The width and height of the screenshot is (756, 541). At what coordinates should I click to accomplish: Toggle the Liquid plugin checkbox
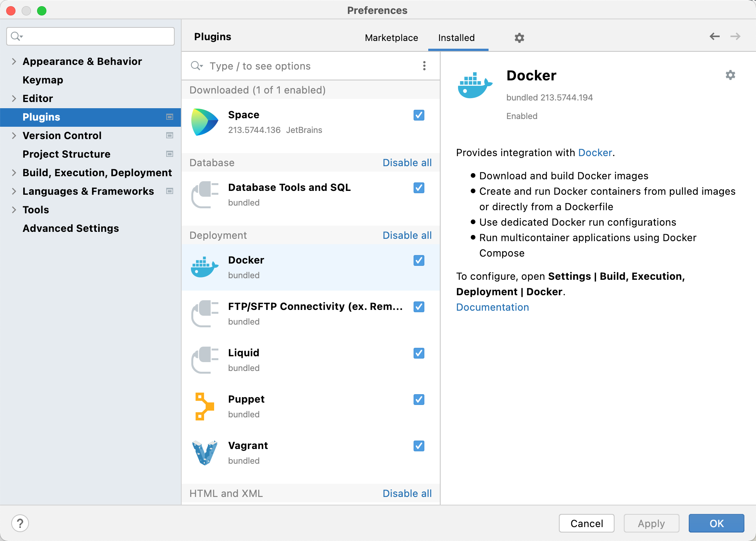click(419, 353)
